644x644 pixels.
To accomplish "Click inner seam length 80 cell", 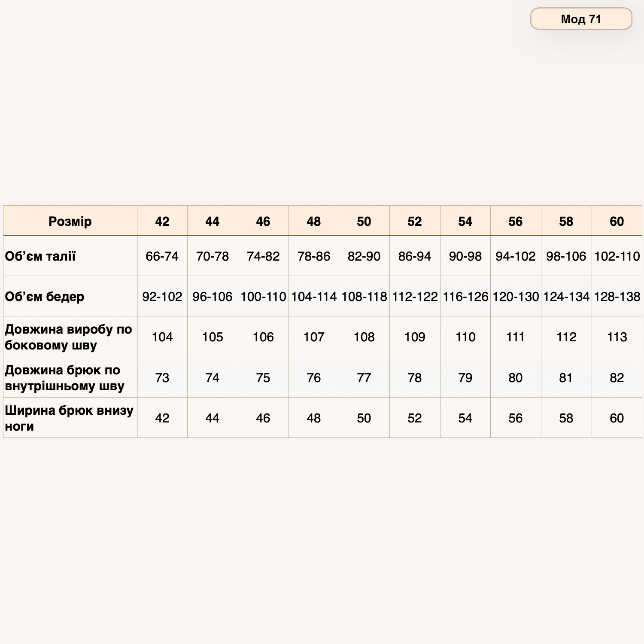I will [516, 377].
